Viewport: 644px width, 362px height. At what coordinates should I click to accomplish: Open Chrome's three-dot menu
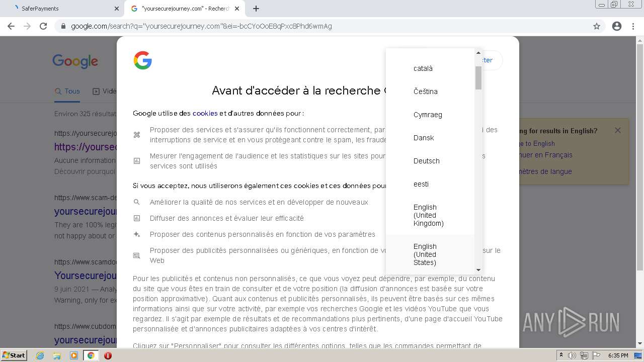coord(633,26)
